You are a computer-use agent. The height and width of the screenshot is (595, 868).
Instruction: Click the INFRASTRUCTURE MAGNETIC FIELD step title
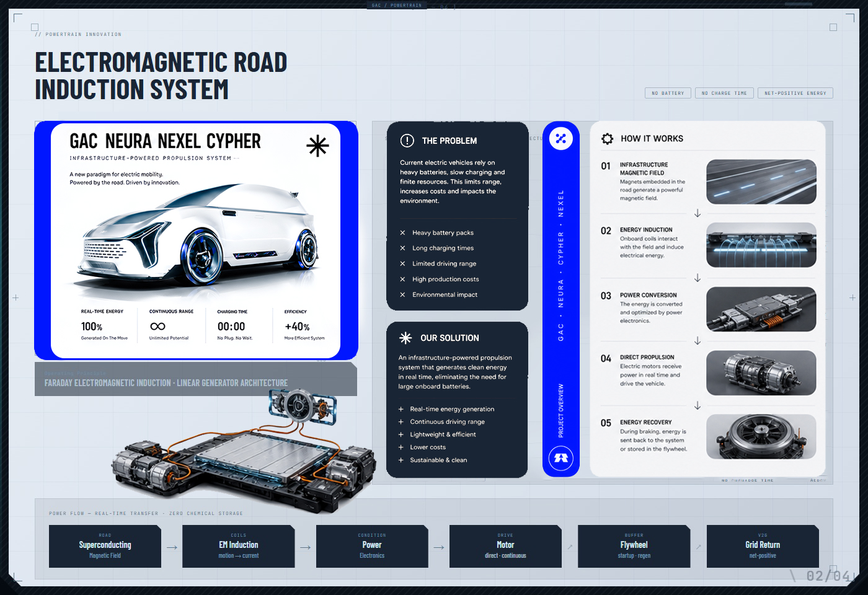click(644, 169)
